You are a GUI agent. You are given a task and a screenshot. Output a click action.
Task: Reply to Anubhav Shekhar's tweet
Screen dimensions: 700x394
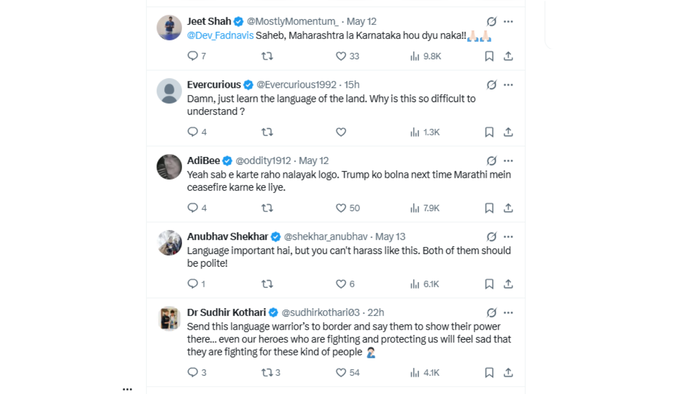[x=196, y=284]
